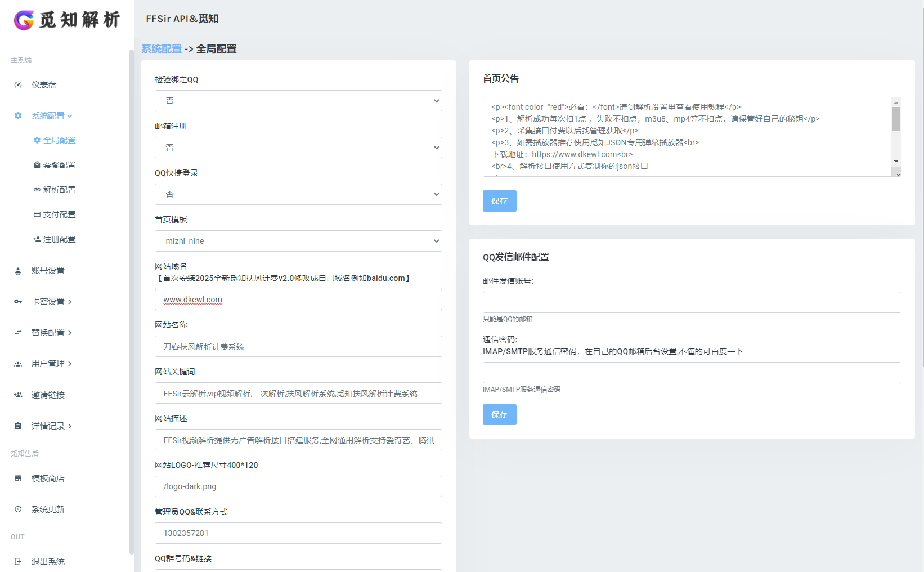
Task: Save the 首页公告 announcement
Action: pyautogui.click(x=499, y=200)
